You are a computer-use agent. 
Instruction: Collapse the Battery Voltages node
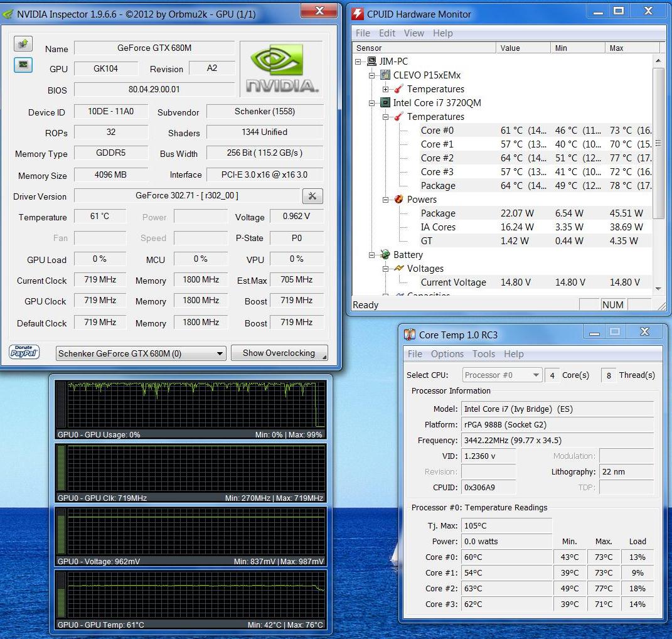point(386,269)
